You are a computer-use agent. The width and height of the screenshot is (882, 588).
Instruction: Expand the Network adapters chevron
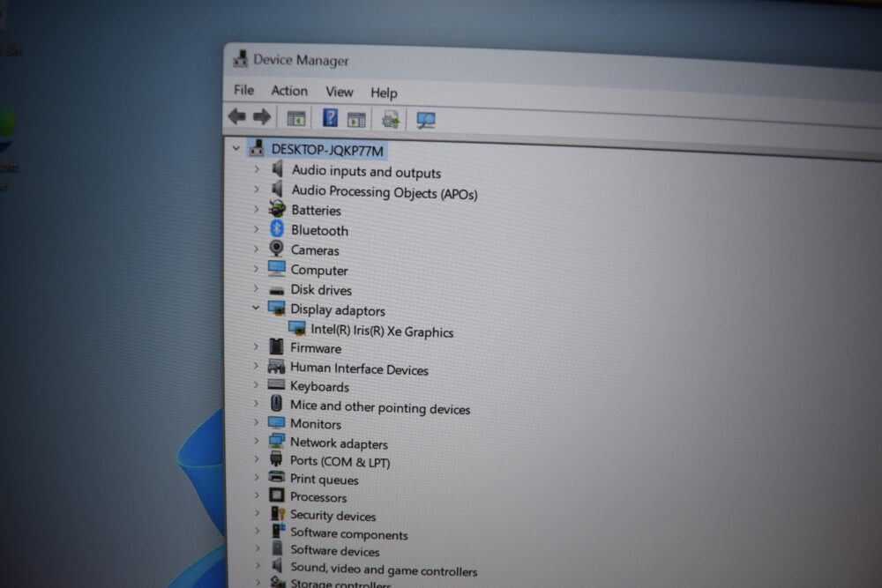click(x=257, y=441)
